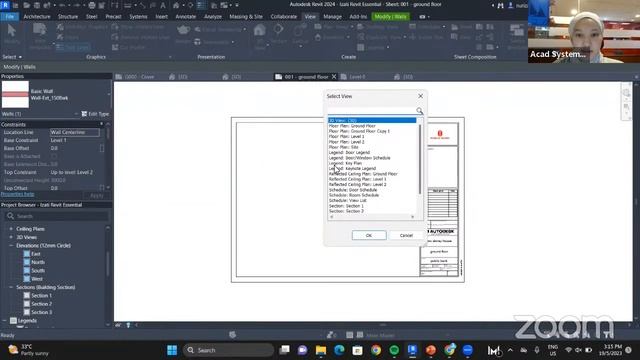
Task: Click the weather widget on taskbar
Action: (29, 350)
